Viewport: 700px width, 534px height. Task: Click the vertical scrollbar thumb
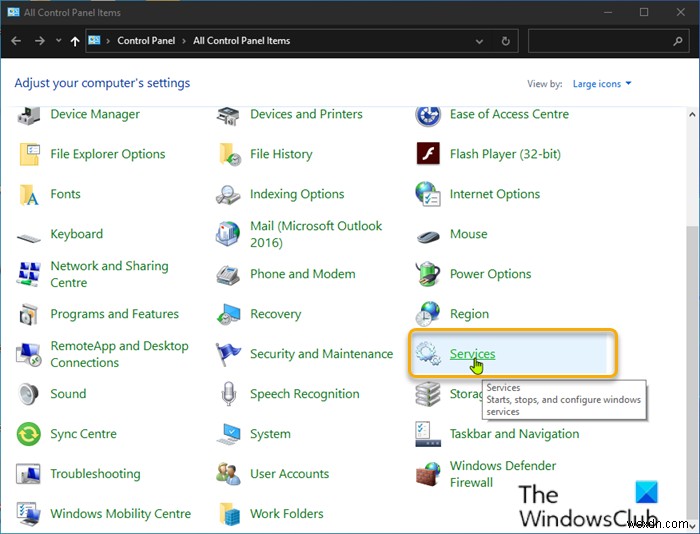tap(692, 371)
